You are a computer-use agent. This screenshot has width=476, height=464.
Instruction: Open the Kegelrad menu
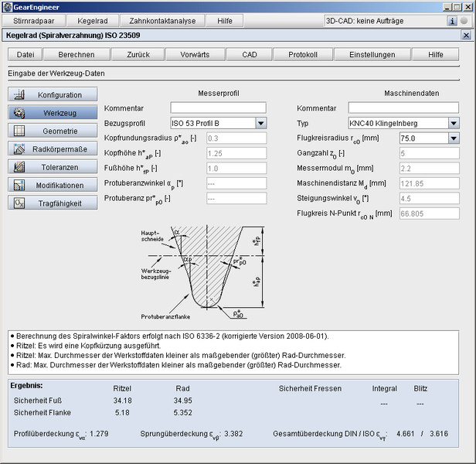click(x=92, y=21)
